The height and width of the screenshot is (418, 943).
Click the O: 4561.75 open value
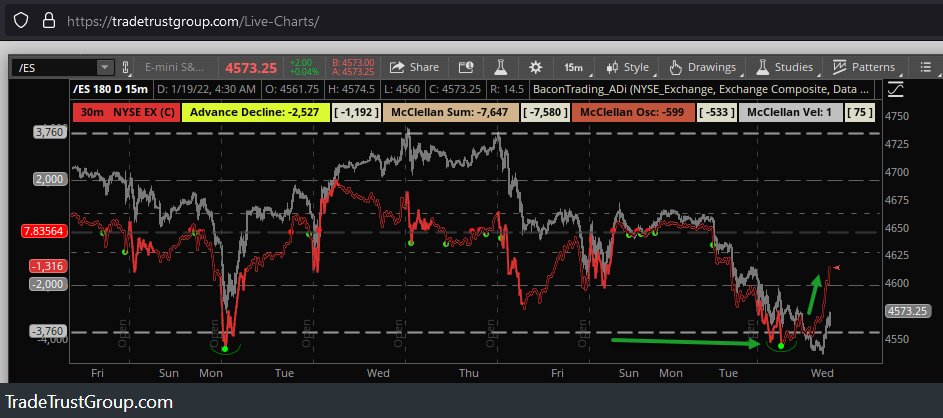[x=293, y=90]
